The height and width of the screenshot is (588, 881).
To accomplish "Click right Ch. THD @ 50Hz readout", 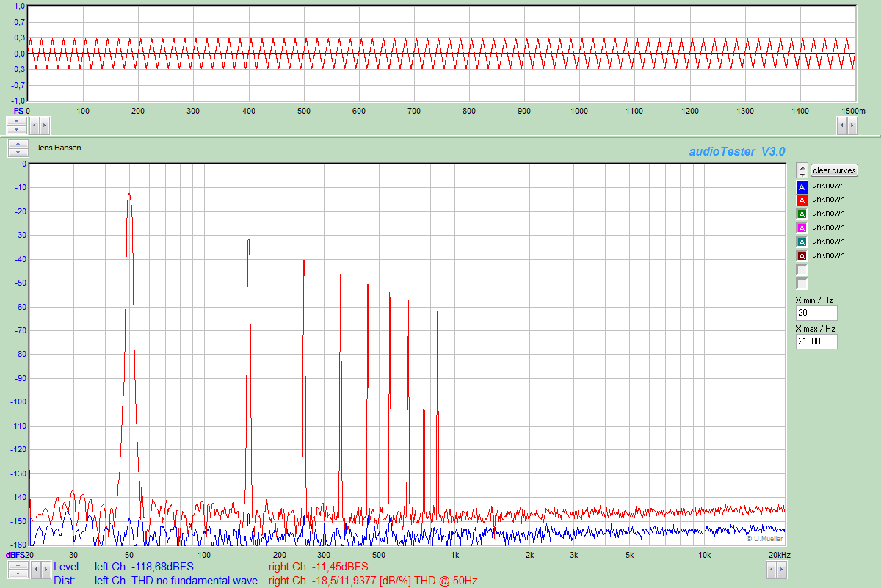I will click(x=374, y=581).
